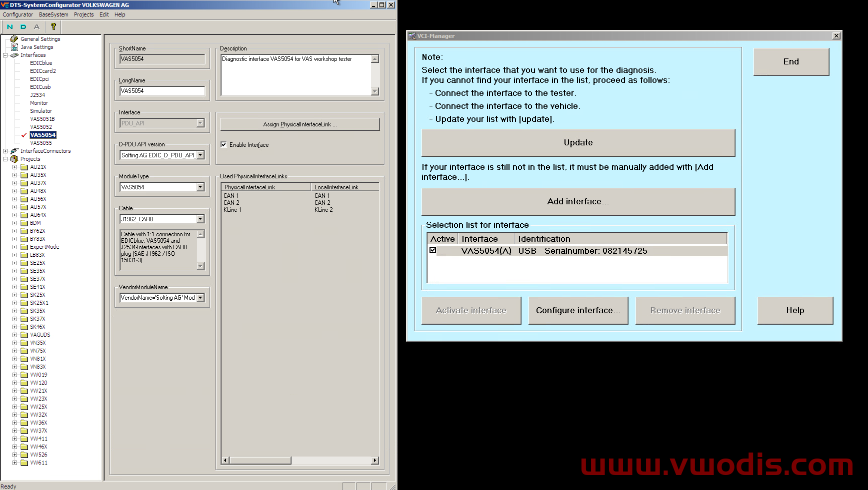Select the checkmarked VAS5054 interface entry
The height and width of the screenshot is (490, 868).
tap(43, 135)
